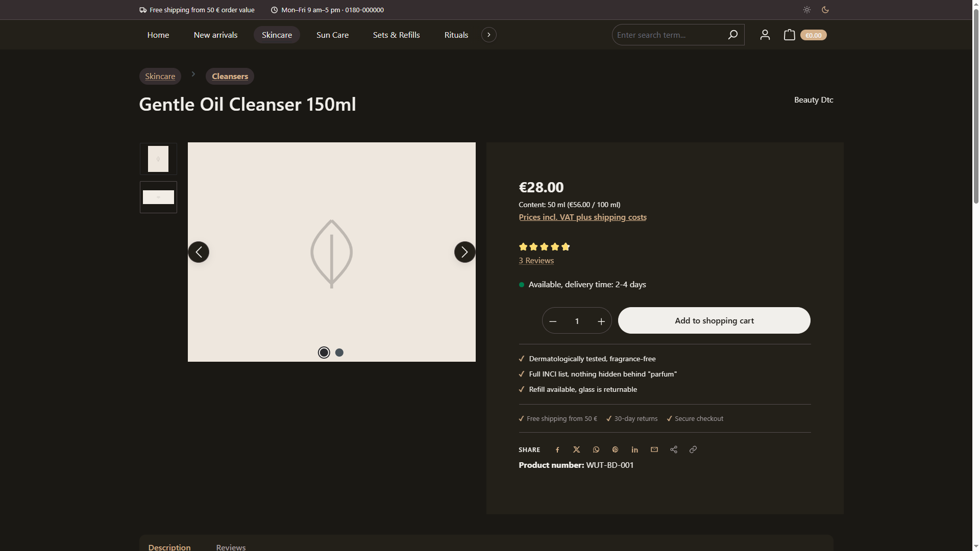Open Prices incl. VAT shipping costs link
980x551 pixels.
(582, 217)
